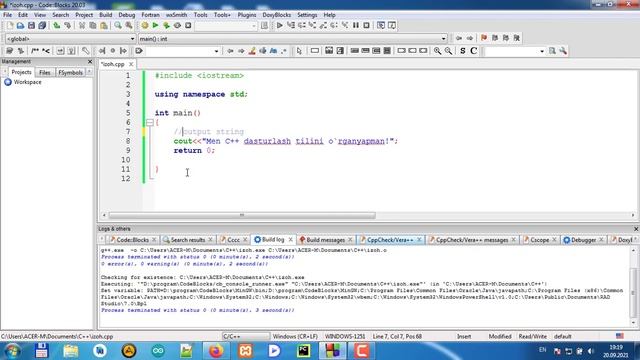Click the Find magnifier icon
The width and height of the screenshot is (640, 360).
[x=118, y=25]
